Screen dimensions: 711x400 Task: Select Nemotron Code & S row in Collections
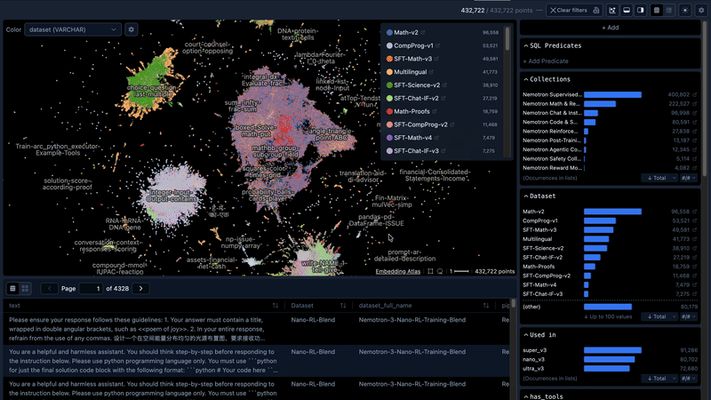(610, 122)
